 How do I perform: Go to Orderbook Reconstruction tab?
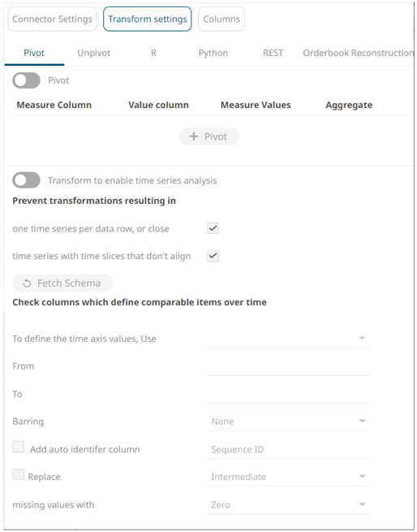click(358, 53)
